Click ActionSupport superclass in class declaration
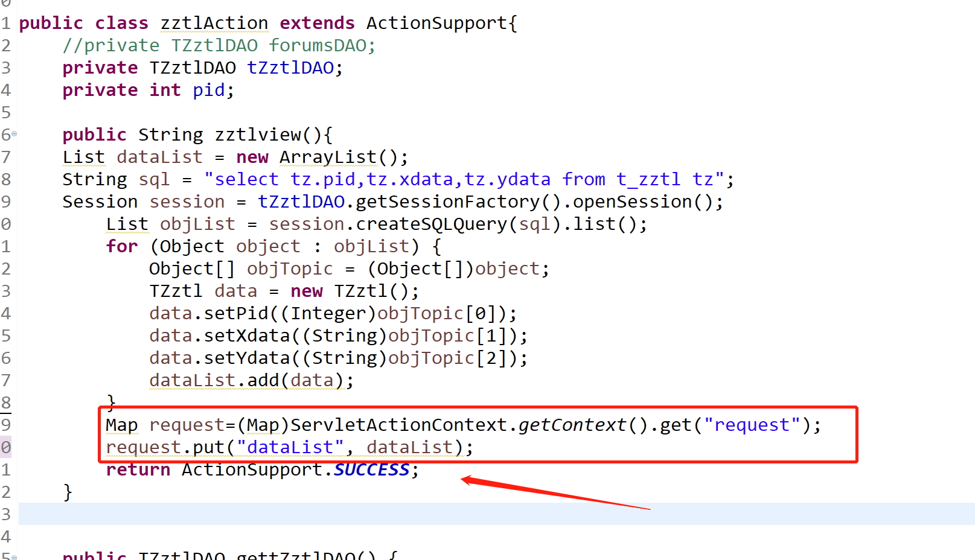Screen dimensions: 975x560 tap(436, 23)
